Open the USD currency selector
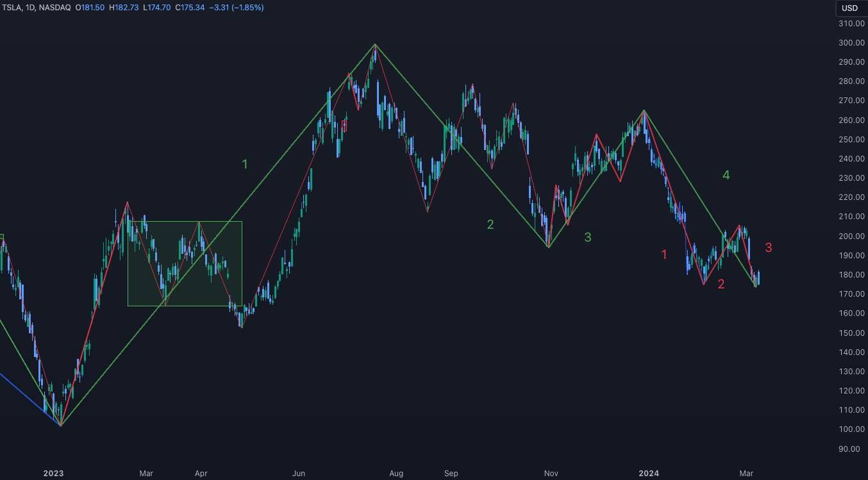This screenshot has width=868, height=480. pos(849,8)
